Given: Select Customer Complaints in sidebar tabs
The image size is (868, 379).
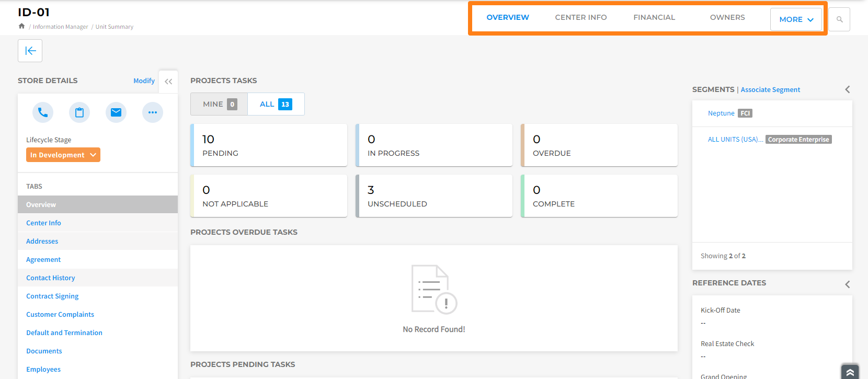Looking at the screenshot, I should pos(98,314).
